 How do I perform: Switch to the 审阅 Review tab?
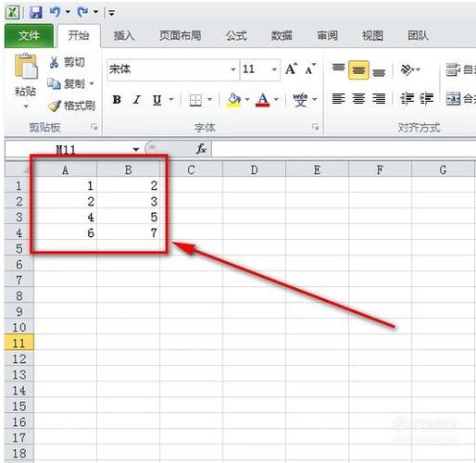(x=327, y=36)
